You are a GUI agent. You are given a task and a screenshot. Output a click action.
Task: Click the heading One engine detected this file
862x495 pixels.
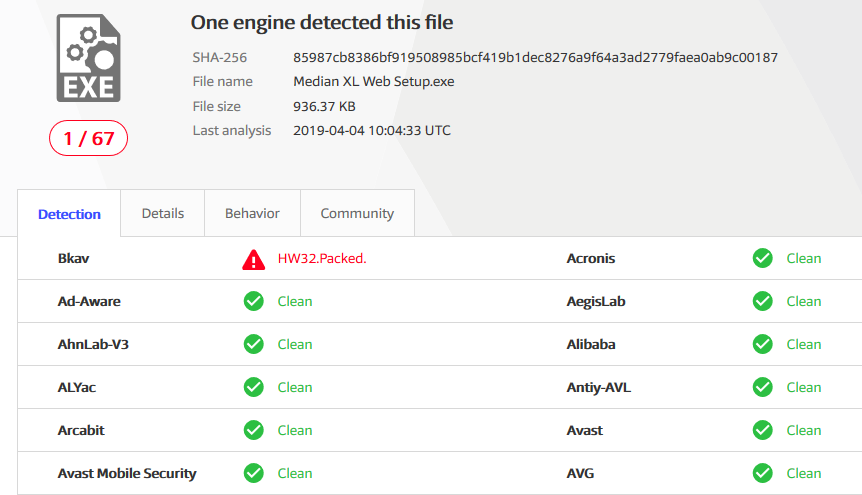[x=322, y=23]
